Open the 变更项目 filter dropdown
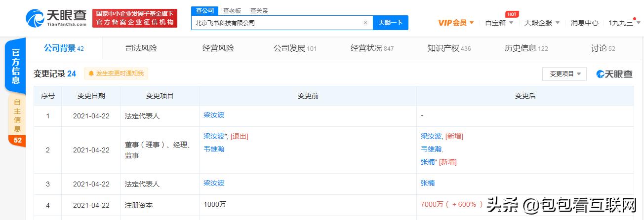This screenshot has height=220, width=644. pyautogui.click(x=564, y=73)
